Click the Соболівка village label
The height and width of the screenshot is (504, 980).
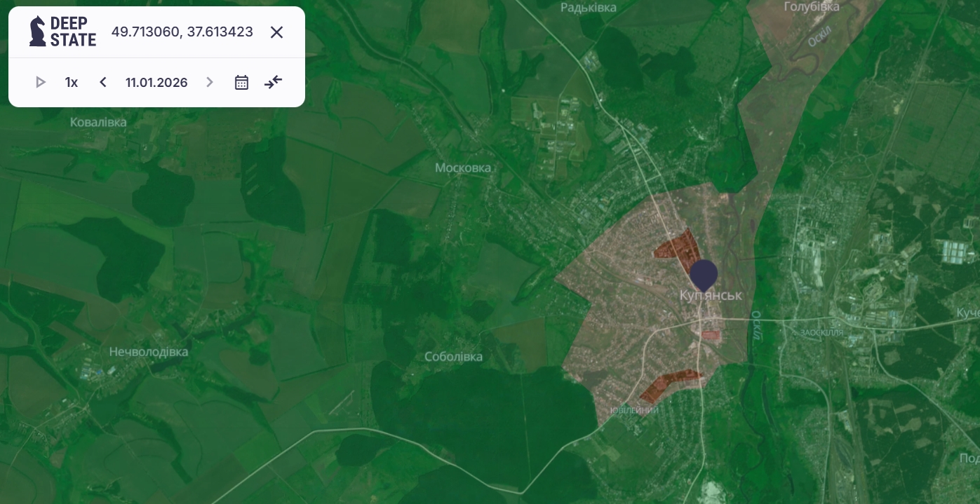[453, 357]
